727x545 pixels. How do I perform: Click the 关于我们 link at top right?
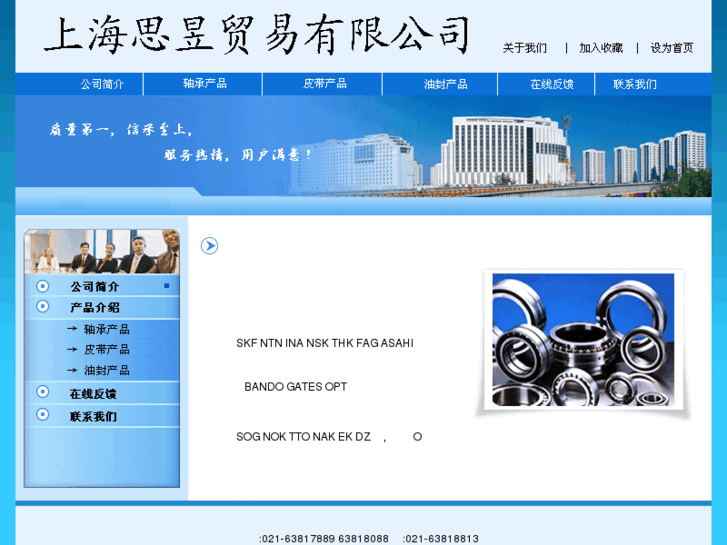coord(525,48)
